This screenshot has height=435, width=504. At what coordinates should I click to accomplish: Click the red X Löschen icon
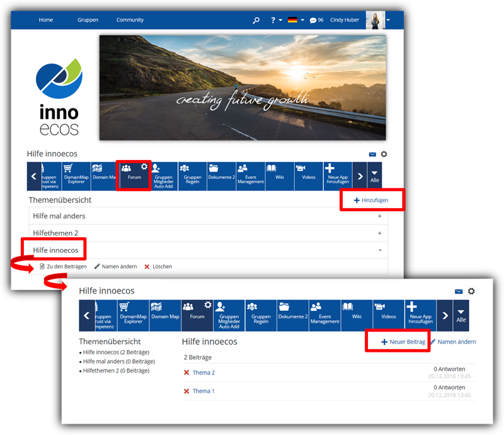(x=147, y=267)
